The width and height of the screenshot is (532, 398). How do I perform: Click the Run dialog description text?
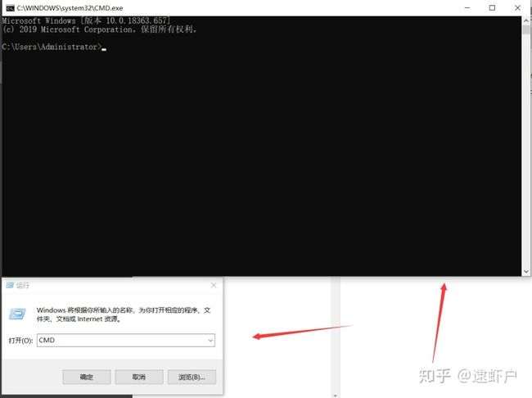pos(124,314)
